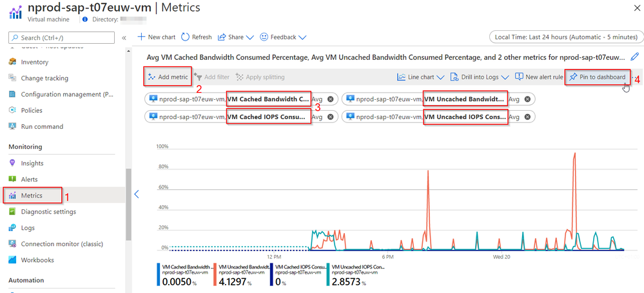The image size is (644, 293).
Task: Open Alerts under Monitoring
Action: [x=29, y=179]
